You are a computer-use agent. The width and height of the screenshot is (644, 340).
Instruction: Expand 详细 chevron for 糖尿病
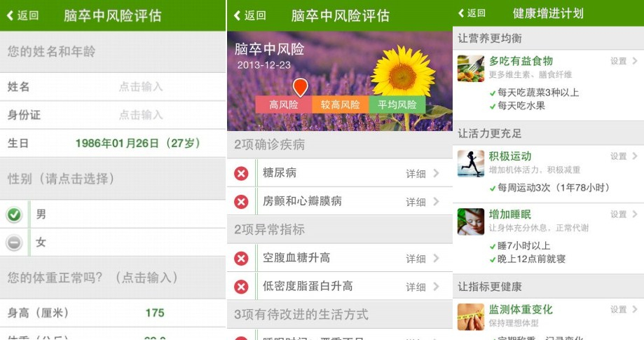[x=436, y=173]
